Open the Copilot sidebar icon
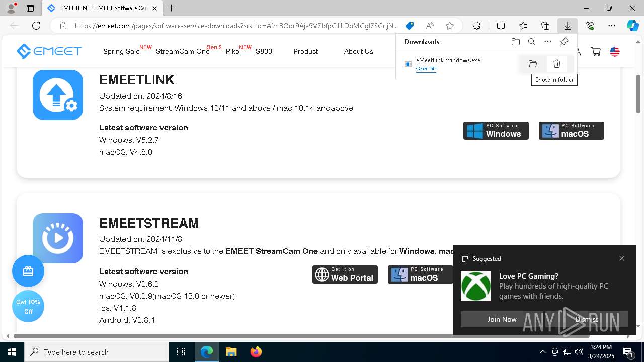 pos(632,26)
